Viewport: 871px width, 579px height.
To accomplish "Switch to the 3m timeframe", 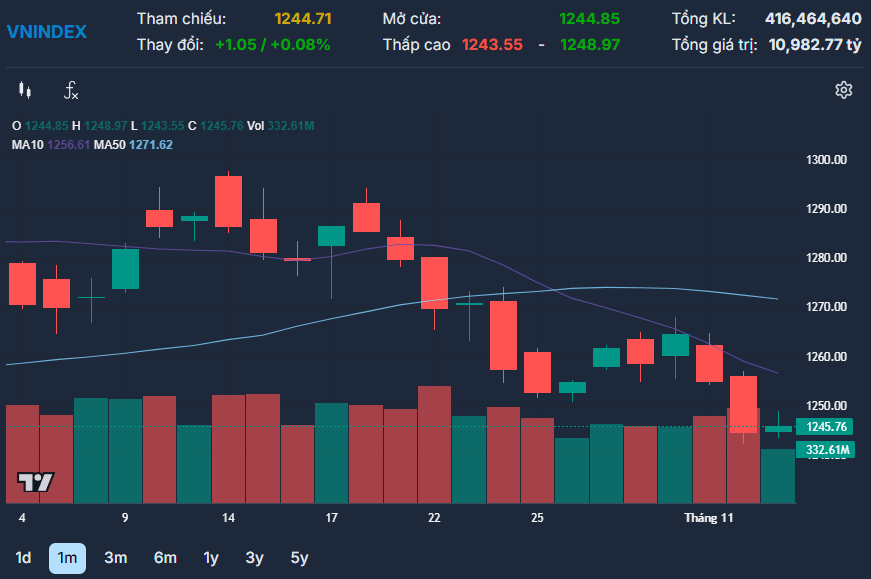I will click(116, 558).
